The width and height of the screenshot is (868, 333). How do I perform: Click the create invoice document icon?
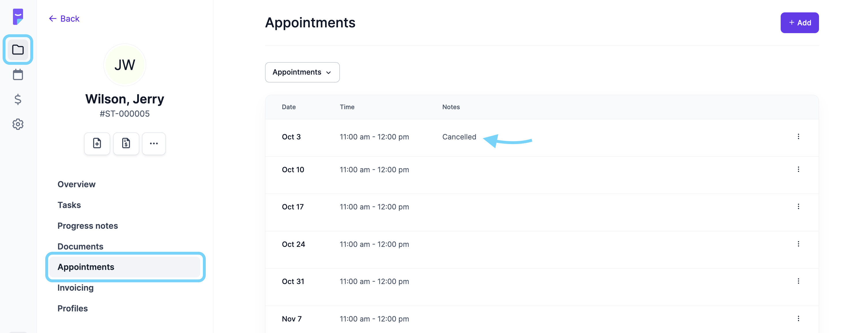coord(126,143)
